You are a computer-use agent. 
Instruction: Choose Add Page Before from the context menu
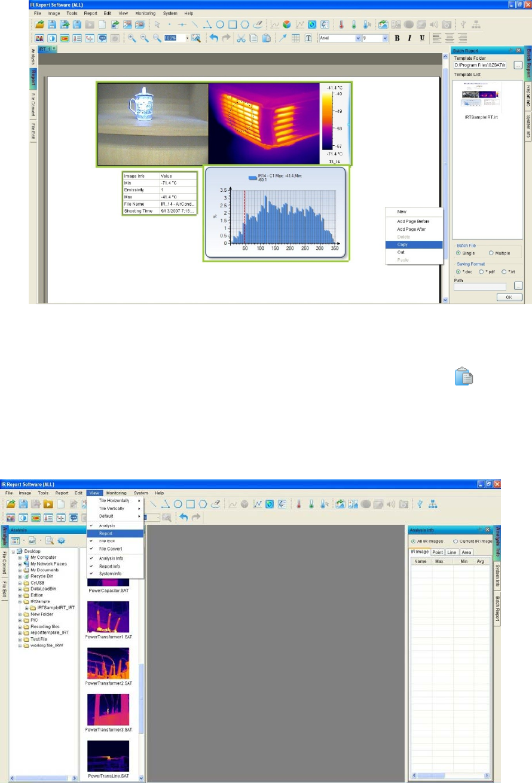click(414, 221)
